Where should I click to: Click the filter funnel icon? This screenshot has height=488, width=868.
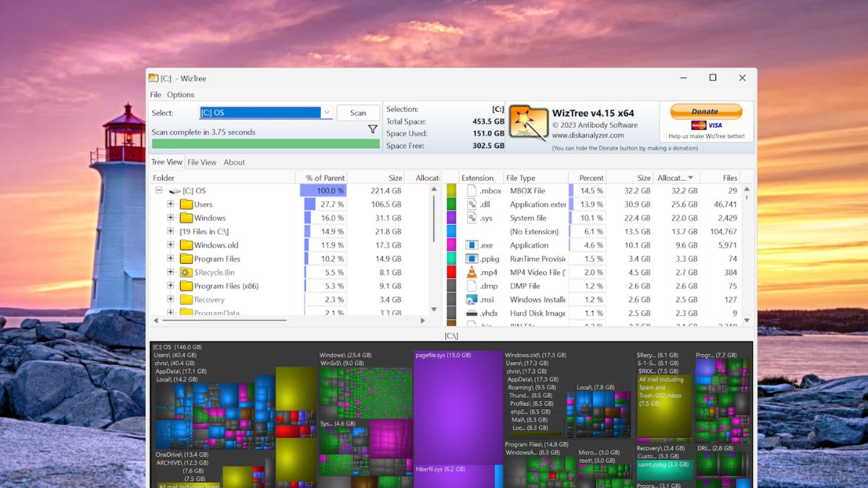click(373, 129)
